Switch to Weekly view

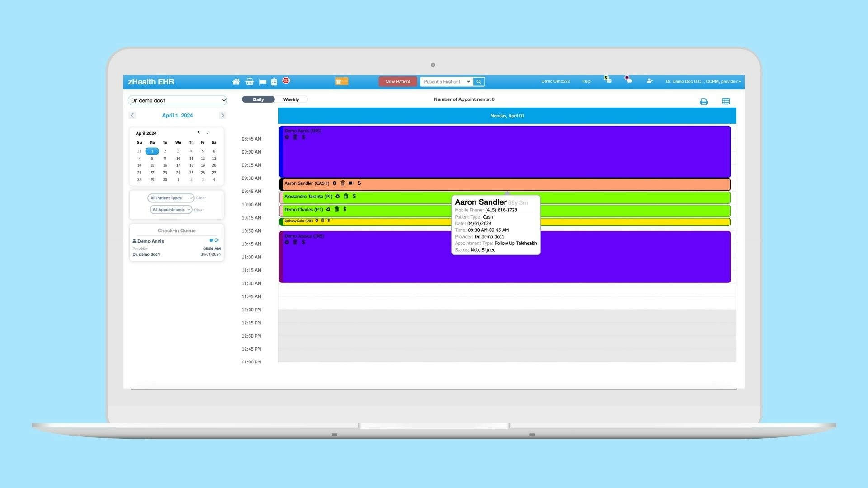click(x=291, y=99)
